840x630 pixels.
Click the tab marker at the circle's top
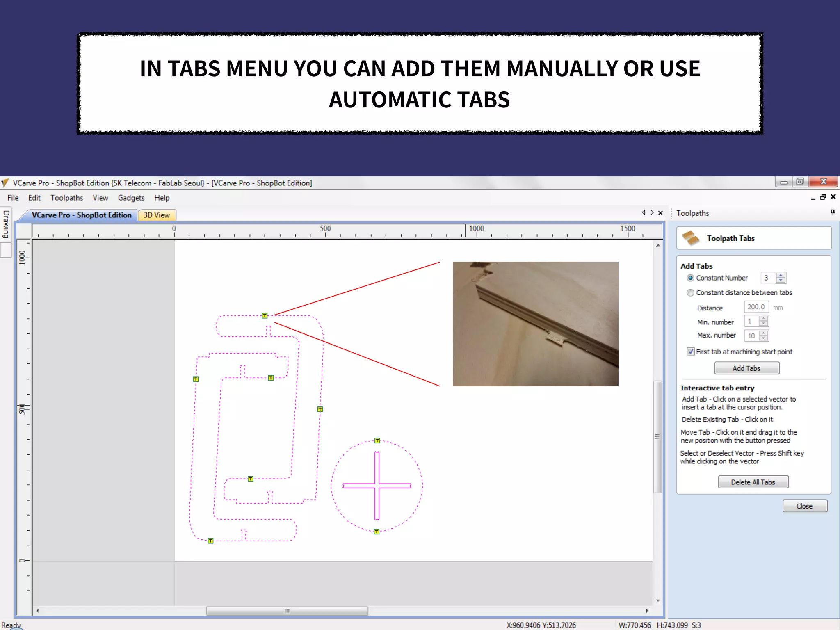(377, 441)
